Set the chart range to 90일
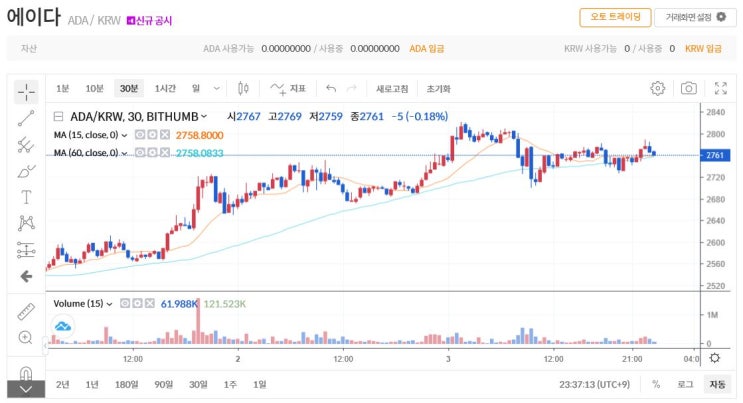 point(163,385)
